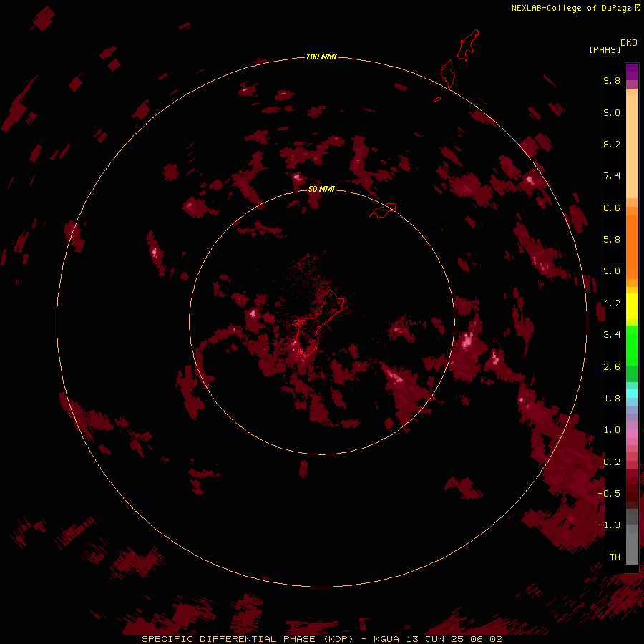The width and height of the screenshot is (644, 644).
Task: Click the -0.5 legend value
Action: (x=609, y=494)
